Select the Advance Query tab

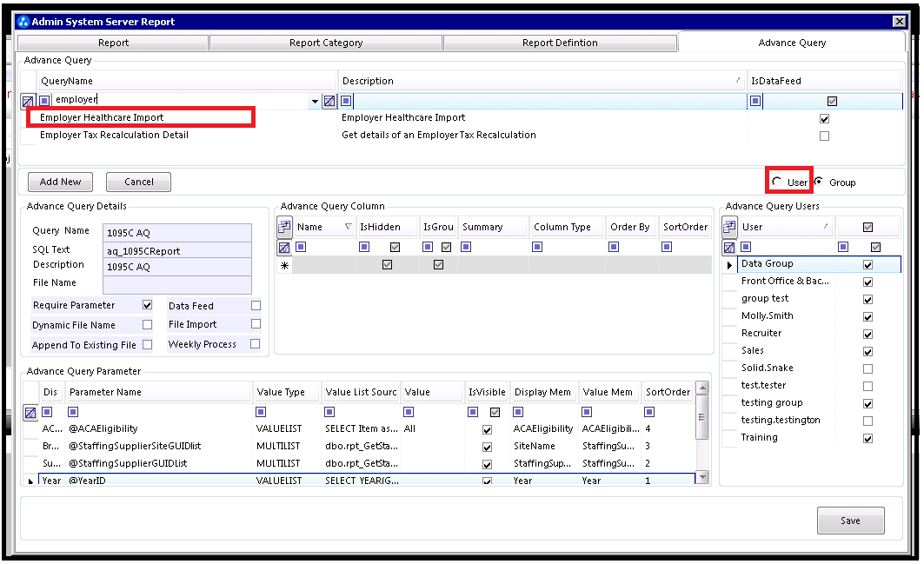pyautogui.click(x=792, y=43)
